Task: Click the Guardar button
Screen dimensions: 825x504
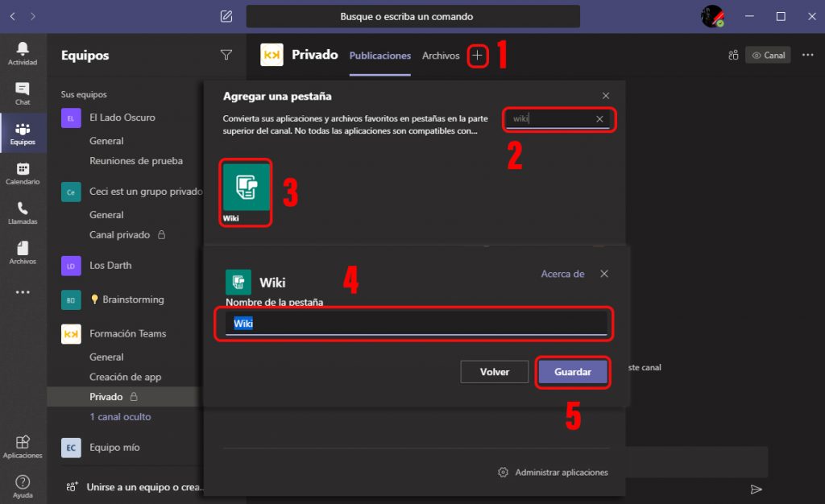Action: (x=573, y=372)
